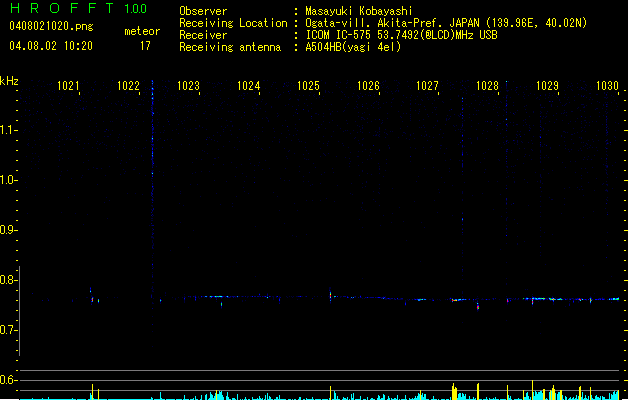Image resolution: width=629 pixels, height=400 pixels.
Task: Select ICOM IC-575 53.7492 MHz USB text
Action: [402, 35]
